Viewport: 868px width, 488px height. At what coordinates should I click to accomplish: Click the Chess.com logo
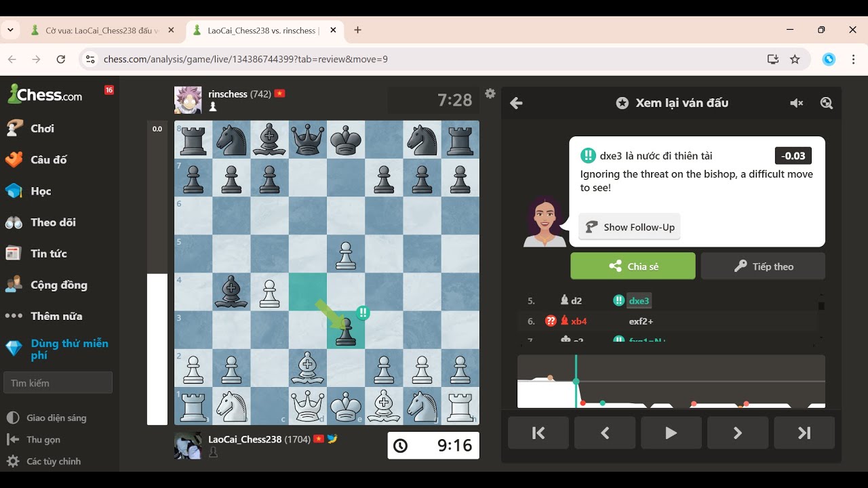pos(45,94)
